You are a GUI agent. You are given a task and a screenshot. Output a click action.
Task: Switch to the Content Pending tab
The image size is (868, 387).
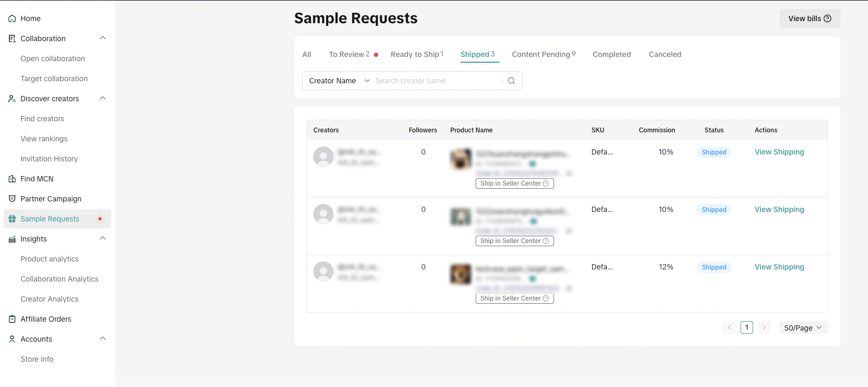click(543, 54)
